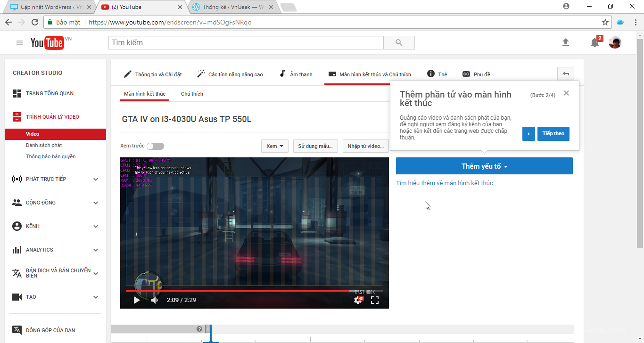Expand the Analytics section
Image resolution: width=644 pixels, height=343 pixels.
pyautogui.click(x=96, y=250)
